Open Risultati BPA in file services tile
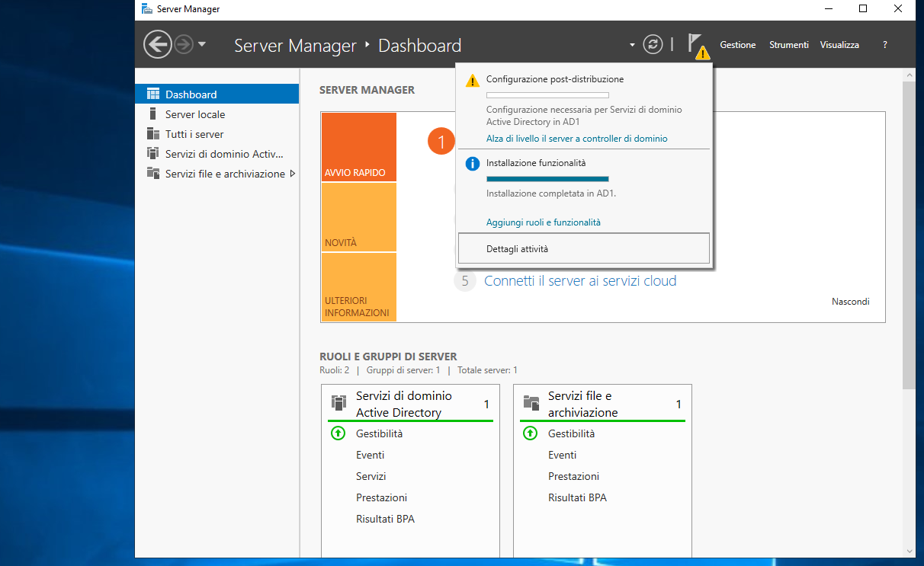The height and width of the screenshot is (566, 924). (x=577, y=497)
